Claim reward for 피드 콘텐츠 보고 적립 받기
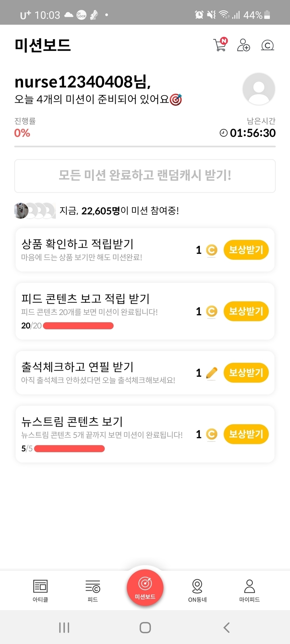Image resolution: width=290 pixels, height=644 pixels. point(246,311)
